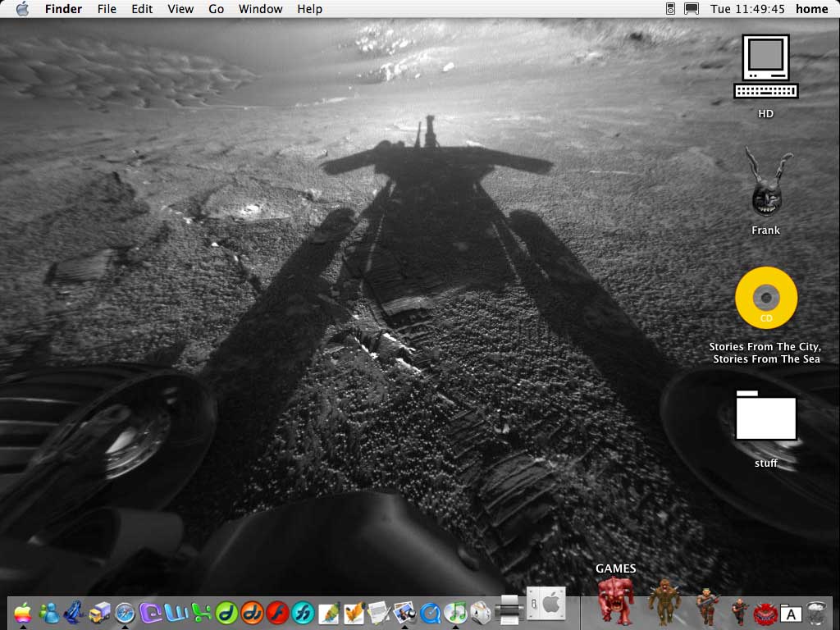Viewport: 840px width, 630px height.
Task: Open Microsoft Word blue W icon
Action: click(x=176, y=612)
